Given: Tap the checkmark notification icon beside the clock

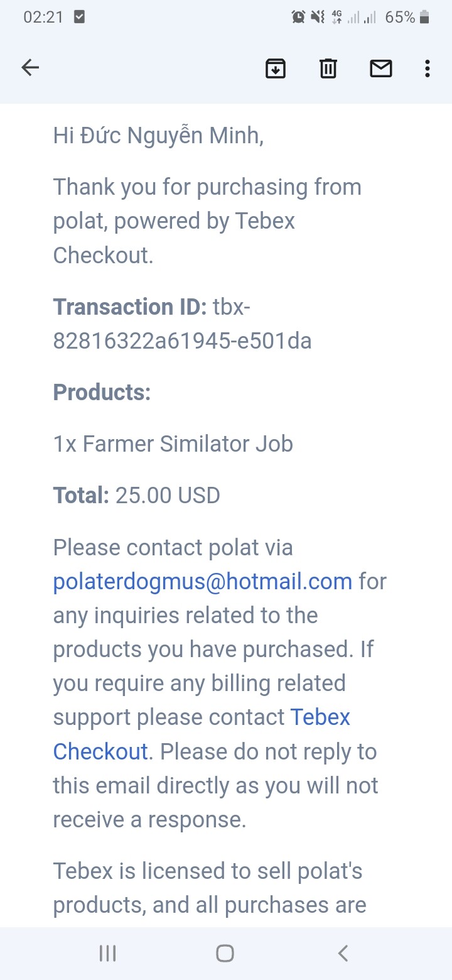Looking at the screenshot, I should click(79, 18).
